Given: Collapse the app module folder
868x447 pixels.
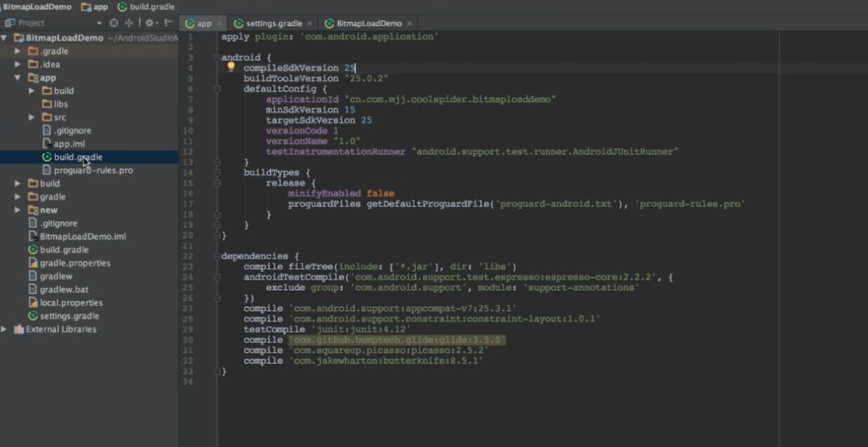Looking at the screenshot, I should pos(18,78).
